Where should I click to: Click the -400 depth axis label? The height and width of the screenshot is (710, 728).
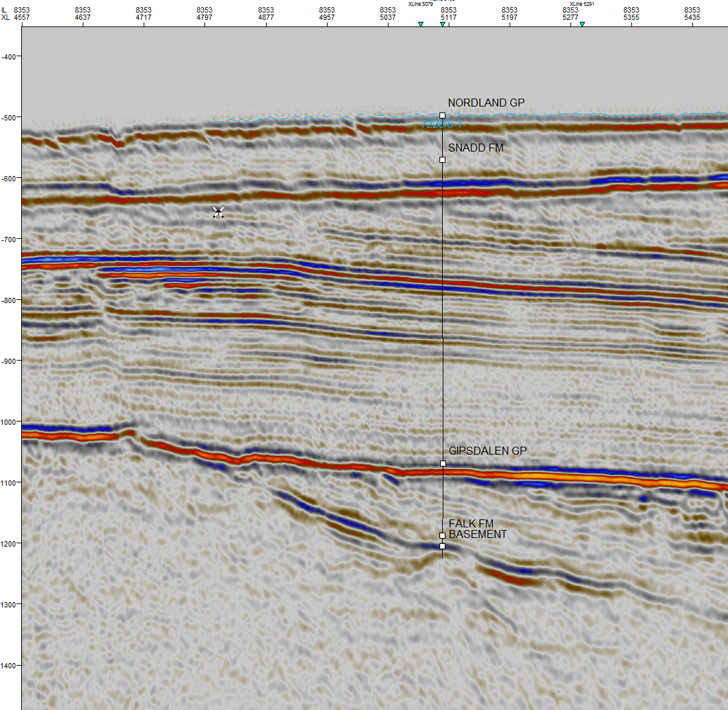click(x=9, y=56)
